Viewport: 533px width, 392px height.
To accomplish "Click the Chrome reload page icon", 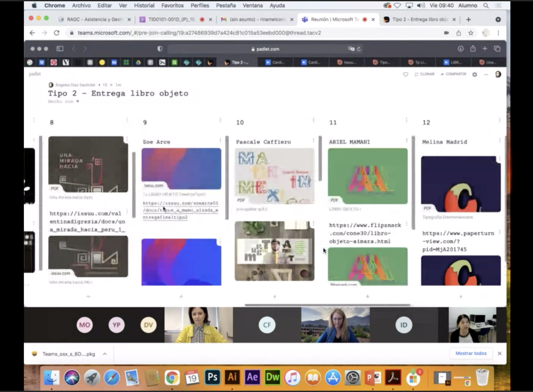I will point(57,33).
